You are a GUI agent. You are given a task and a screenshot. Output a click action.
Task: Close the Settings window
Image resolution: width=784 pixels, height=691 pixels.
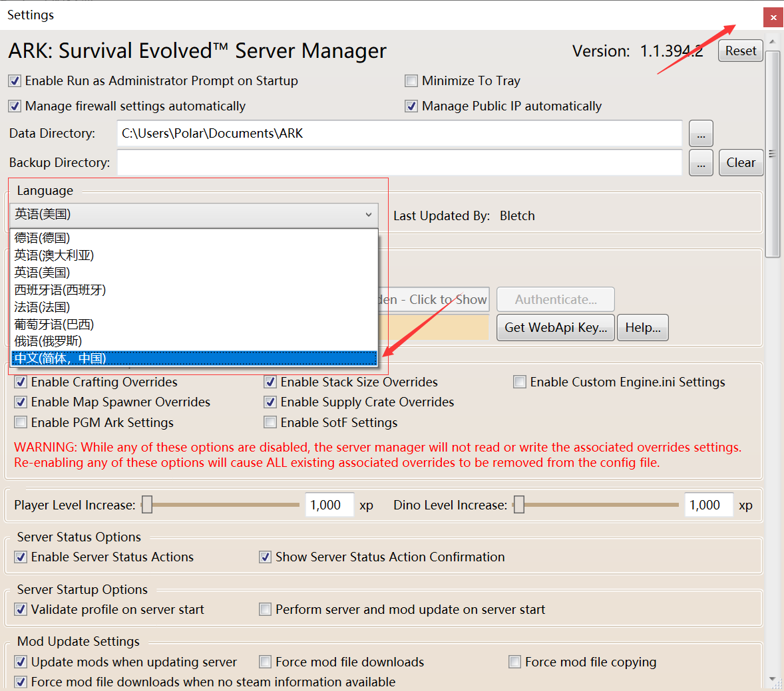[773, 17]
